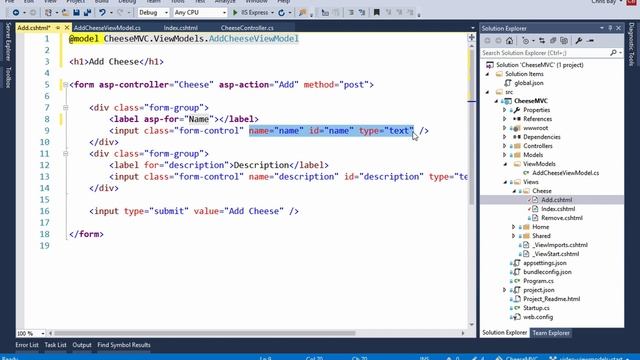Undo the last edit from the toolbar
The image size is (640, 360).
102,13
